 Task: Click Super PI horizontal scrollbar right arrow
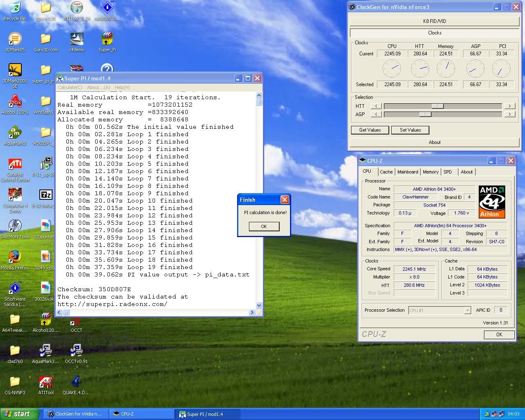pyautogui.click(x=252, y=313)
